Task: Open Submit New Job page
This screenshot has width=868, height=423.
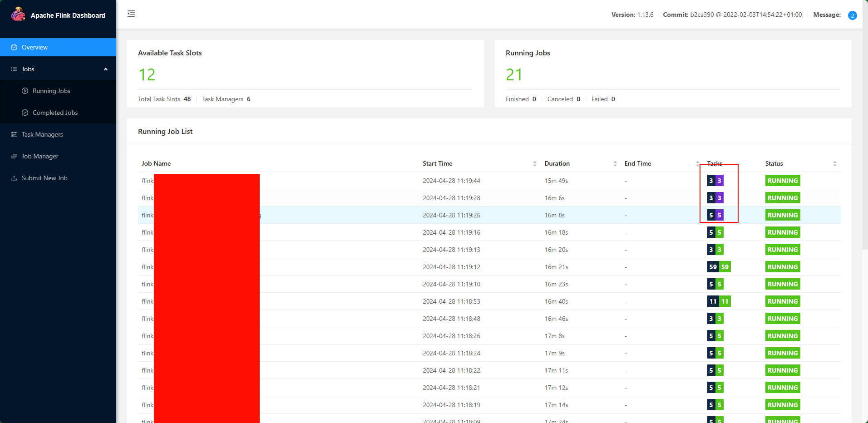Action: (x=58, y=178)
